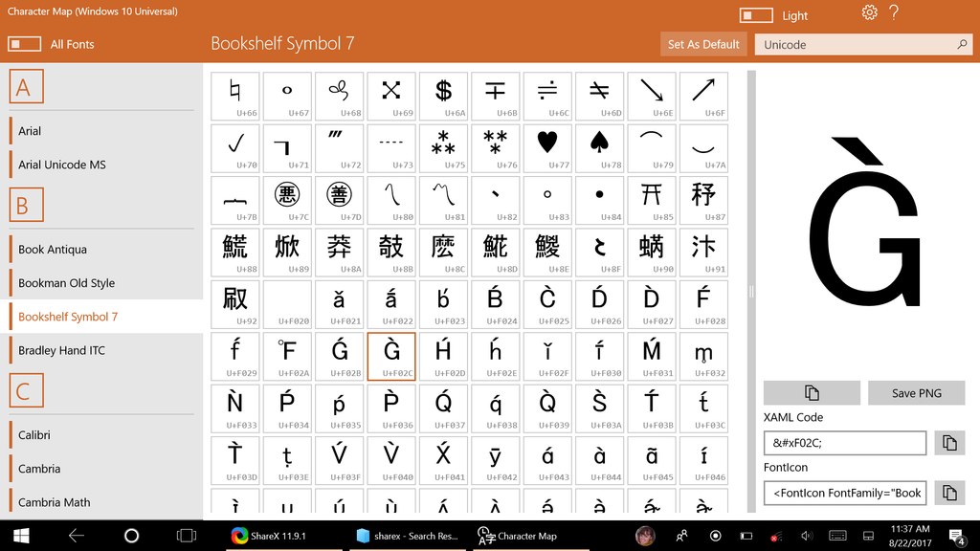This screenshot has width=980, height=551.
Task: Open the app settings gear
Action: [869, 13]
